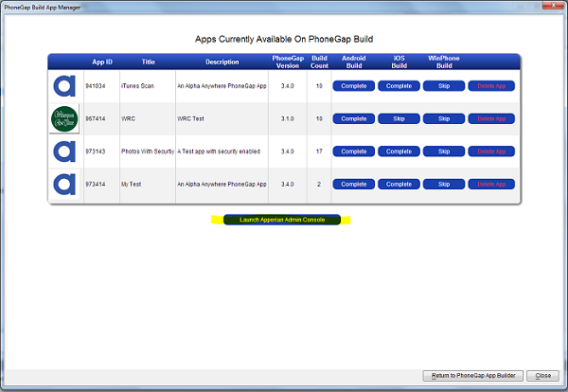This screenshot has height=392, width=568.
Task: Close the PhoneGap Build App Manager window
Action: pyautogui.click(x=554, y=5)
